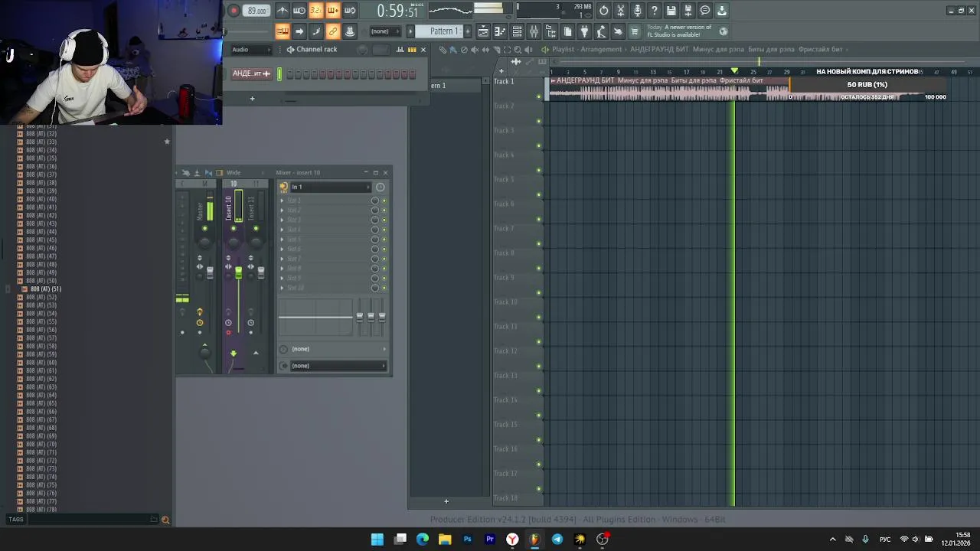Screen dimensions: 980x551
Task: Open the chat speech bubble icon
Action: [705, 10]
